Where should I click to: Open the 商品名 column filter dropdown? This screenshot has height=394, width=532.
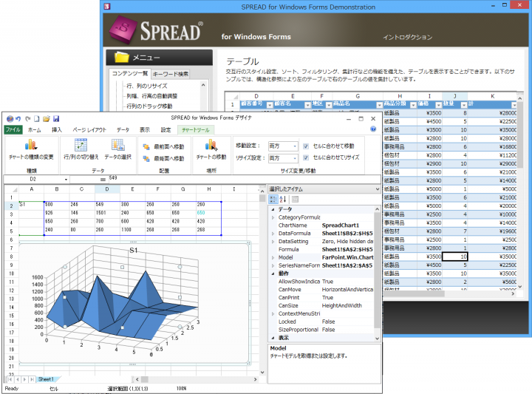point(379,105)
